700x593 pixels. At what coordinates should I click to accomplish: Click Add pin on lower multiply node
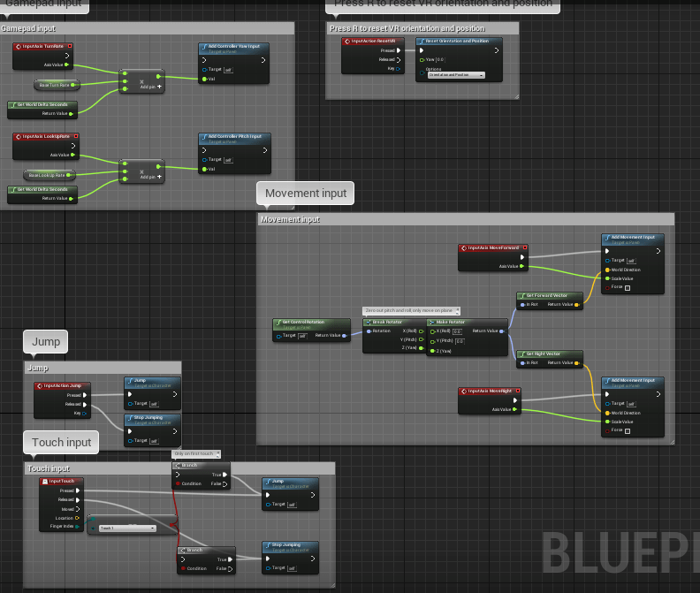pyautogui.click(x=151, y=177)
